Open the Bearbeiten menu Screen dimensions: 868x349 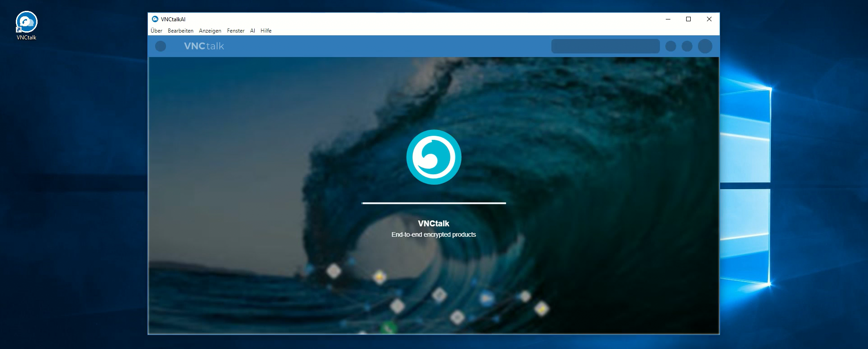tap(180, 31)
